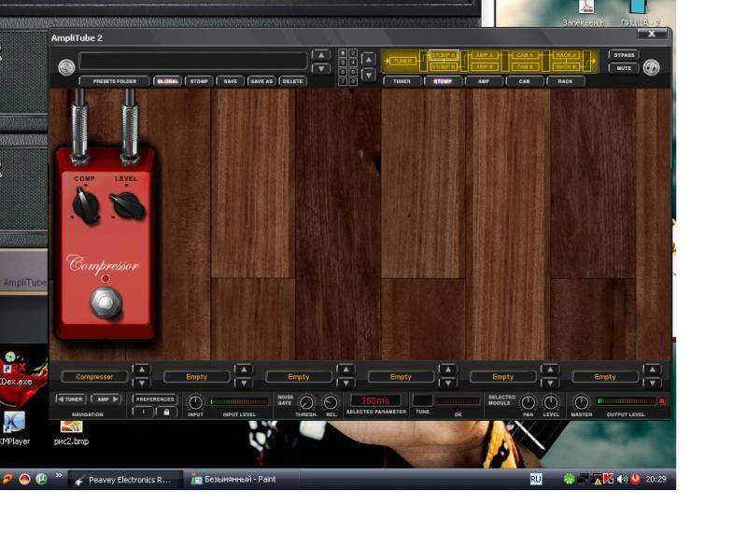The width and height of the screenshot is (747, 560).
Task: Open the second Empty stomp slot
Action: (x=299, y=377)
